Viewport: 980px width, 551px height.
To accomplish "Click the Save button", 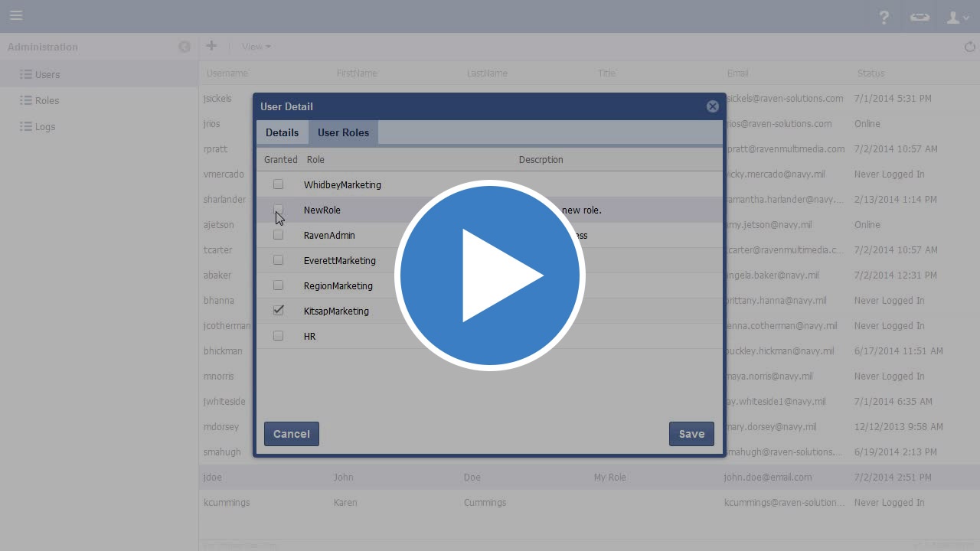I will [x=691, y=434].
